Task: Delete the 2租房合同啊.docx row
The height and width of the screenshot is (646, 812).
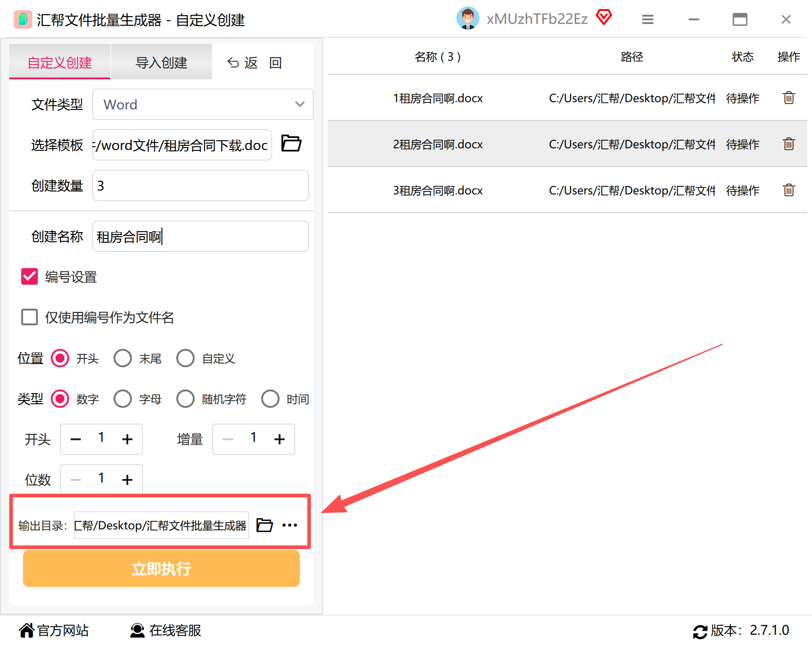Action: coord(789,144)
